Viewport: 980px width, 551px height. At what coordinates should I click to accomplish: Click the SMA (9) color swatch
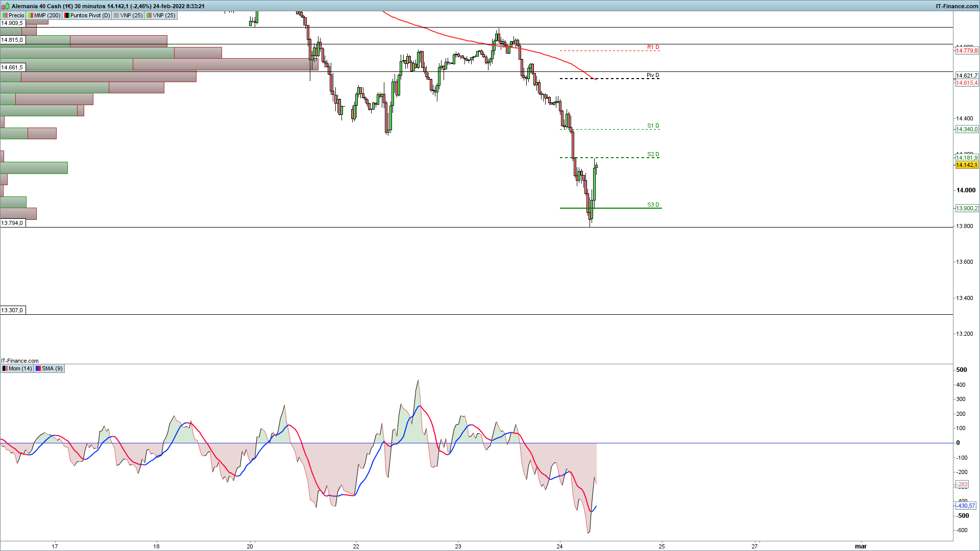coord(38,368)
